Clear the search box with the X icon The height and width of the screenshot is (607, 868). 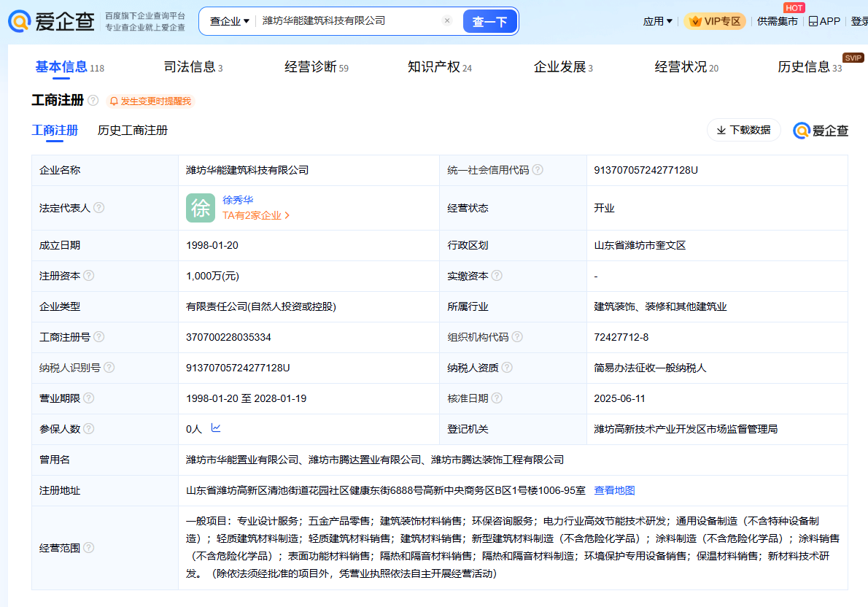click(447, 21)
